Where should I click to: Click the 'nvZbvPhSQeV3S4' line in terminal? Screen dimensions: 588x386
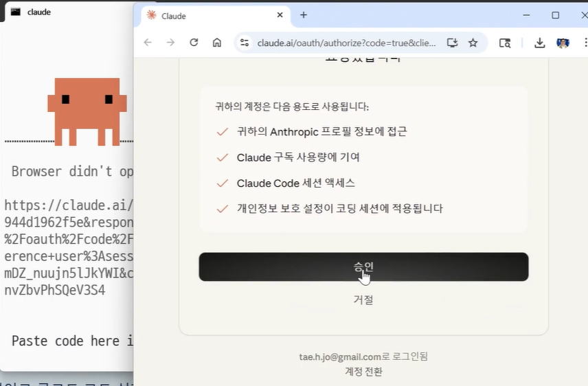[55, 290]
